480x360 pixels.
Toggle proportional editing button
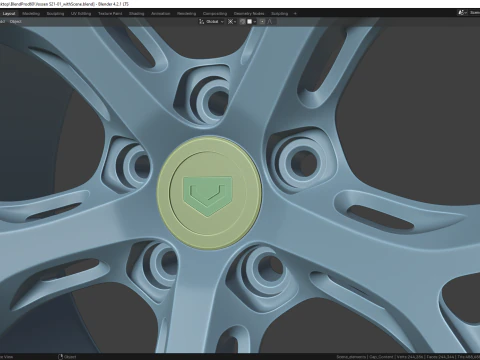pyautogui.click(x=262, y=22)
